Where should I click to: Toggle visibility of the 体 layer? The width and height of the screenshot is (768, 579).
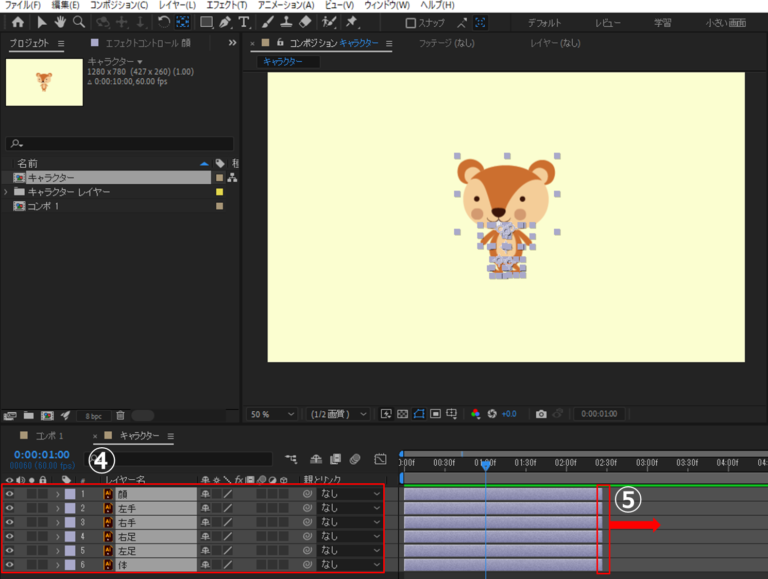pyautogui.click(x=10, y=565)
